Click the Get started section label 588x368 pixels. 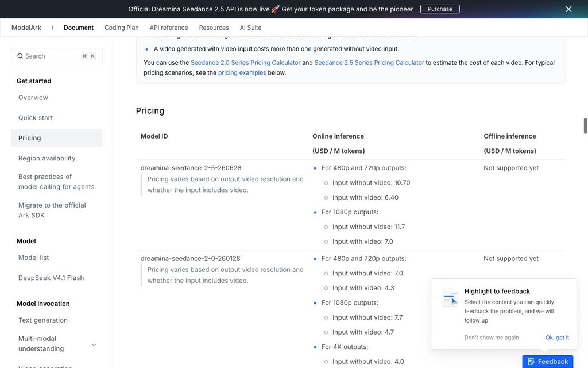(x=34, y=80)
